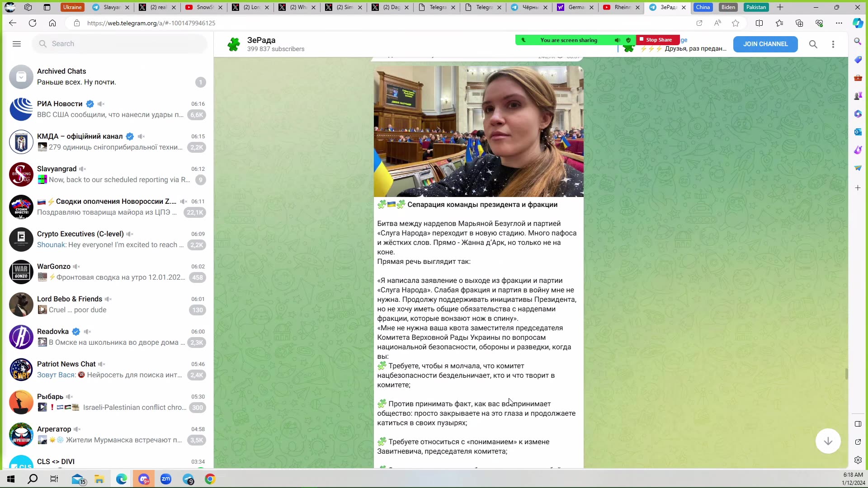Viewport: 868px width, 488px height.
Task: Open channel three-dot options menu
Action: [833, 44]
